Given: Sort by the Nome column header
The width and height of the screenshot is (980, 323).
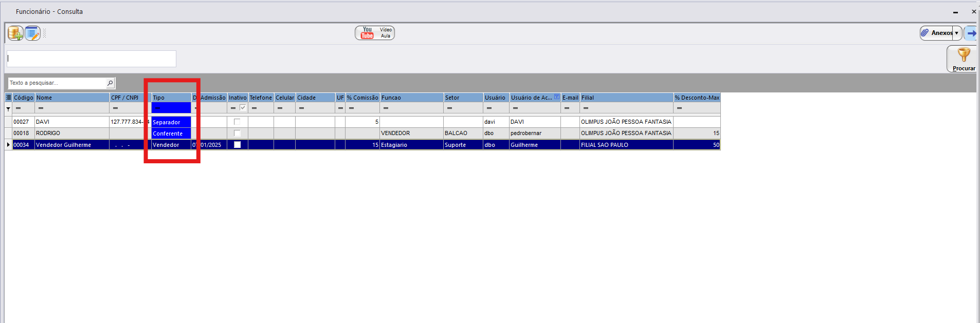Looking at the screenshot, I should 72,98.
